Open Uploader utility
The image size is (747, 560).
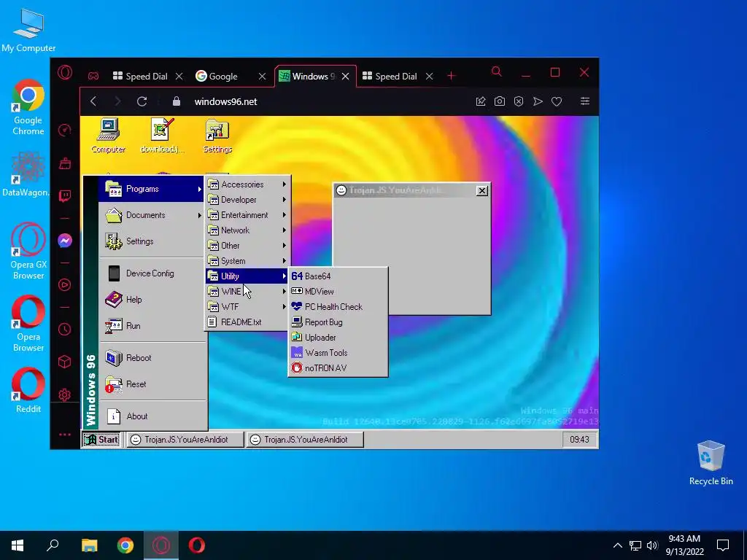point(338,337)
